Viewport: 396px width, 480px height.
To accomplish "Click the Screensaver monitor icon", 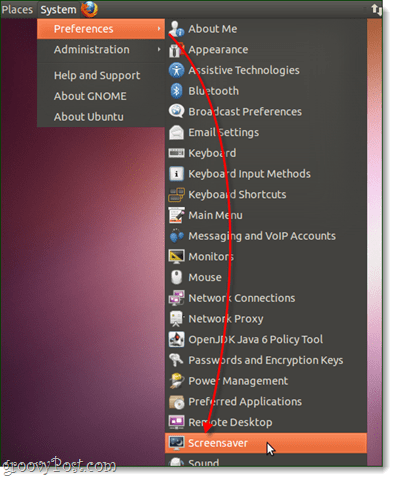I will pyautogui.click(x=176, y=443).
